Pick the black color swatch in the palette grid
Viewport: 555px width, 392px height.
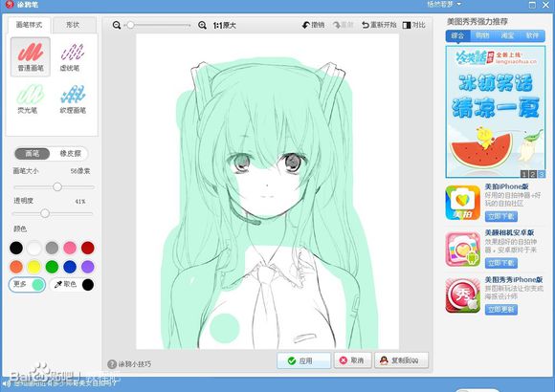(16, 248)
